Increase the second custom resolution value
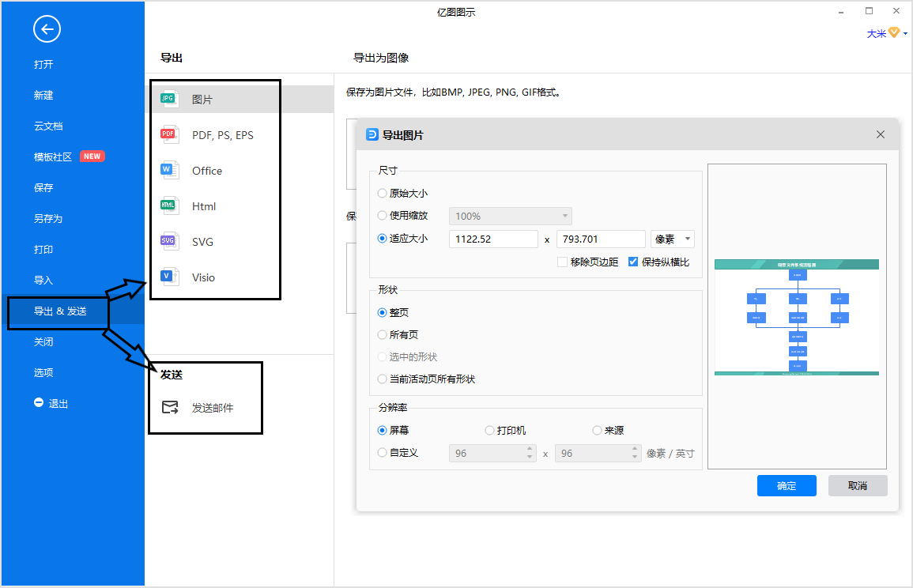The width and height of the screenshot is (913, 588). tap(635, 449)
